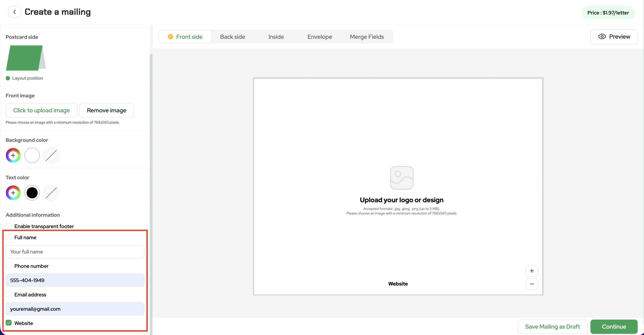Enable transparent footer checkbox
The height and width of the screenshot is (335, 644).
pos(9,226)
